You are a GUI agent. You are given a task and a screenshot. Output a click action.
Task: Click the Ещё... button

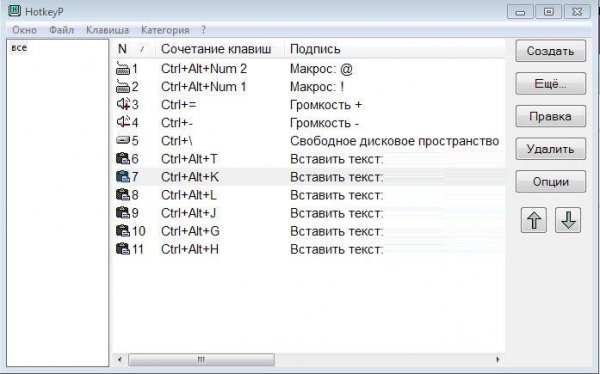pyautogui.click(x=551, y=83)
